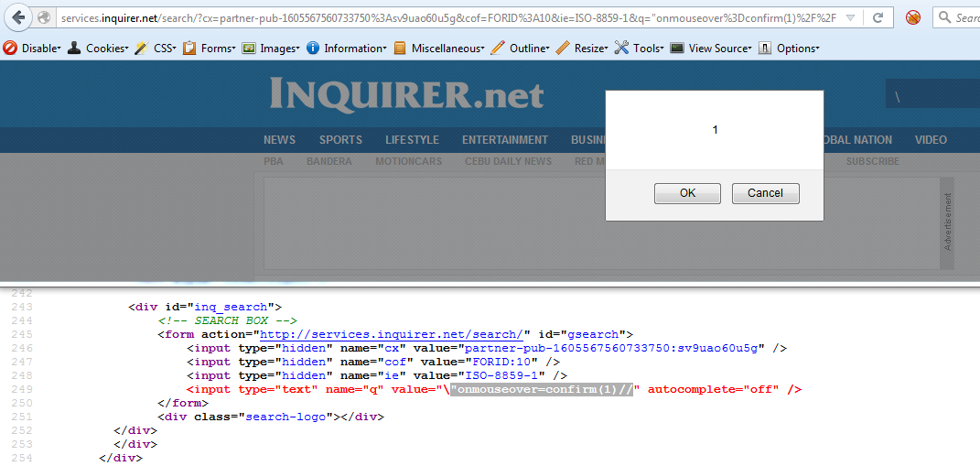The height and width of the screenshot is (466, 980).
Task: Click the PBA sub-navigation link
Action: click(273, 161)
